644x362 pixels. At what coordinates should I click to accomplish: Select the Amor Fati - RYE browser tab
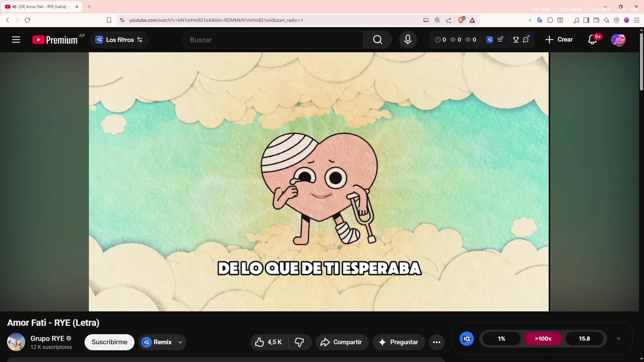(42, 7)
